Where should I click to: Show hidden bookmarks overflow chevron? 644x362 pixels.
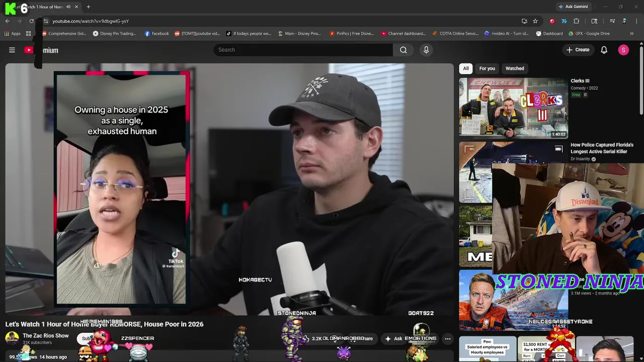pos(632,34)
